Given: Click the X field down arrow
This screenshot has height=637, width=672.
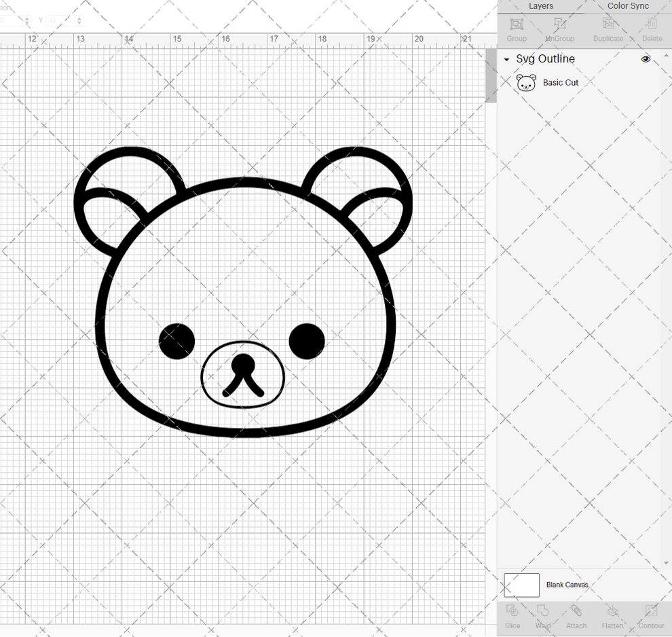Looking at the screenshot, I should [x=27, y=23].
